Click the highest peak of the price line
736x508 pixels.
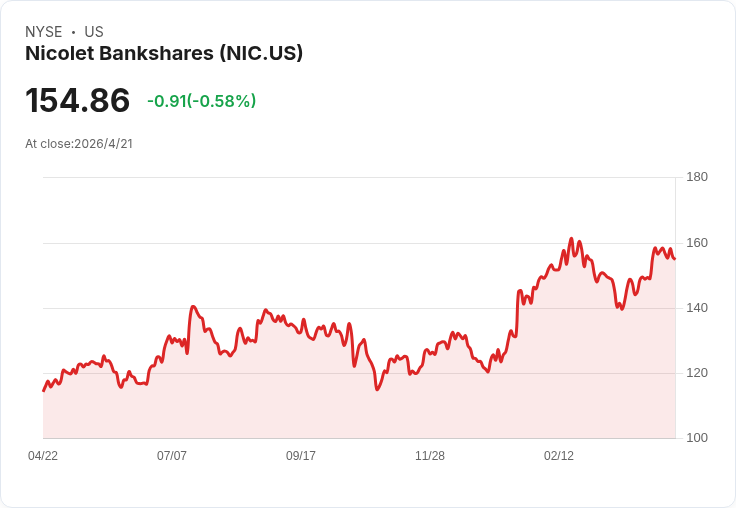coord(571,239)
